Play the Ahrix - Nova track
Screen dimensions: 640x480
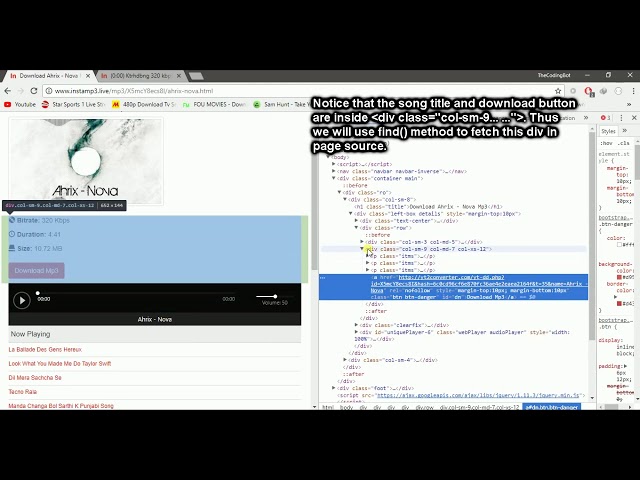[22, 300]
